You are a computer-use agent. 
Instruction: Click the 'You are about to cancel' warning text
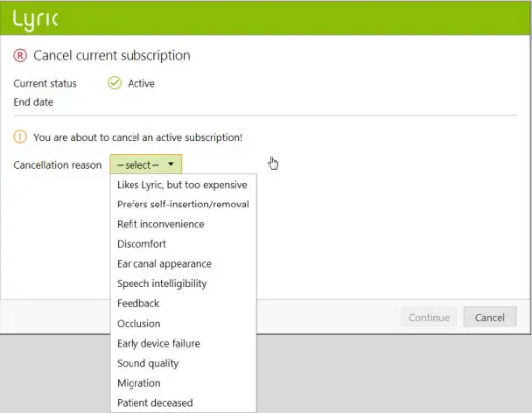[137, 137]
